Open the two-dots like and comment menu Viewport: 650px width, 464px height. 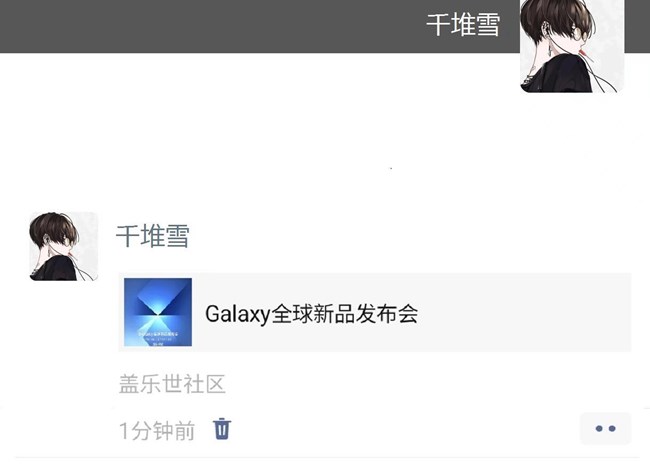pyautogui.click(x=605, y=428)
